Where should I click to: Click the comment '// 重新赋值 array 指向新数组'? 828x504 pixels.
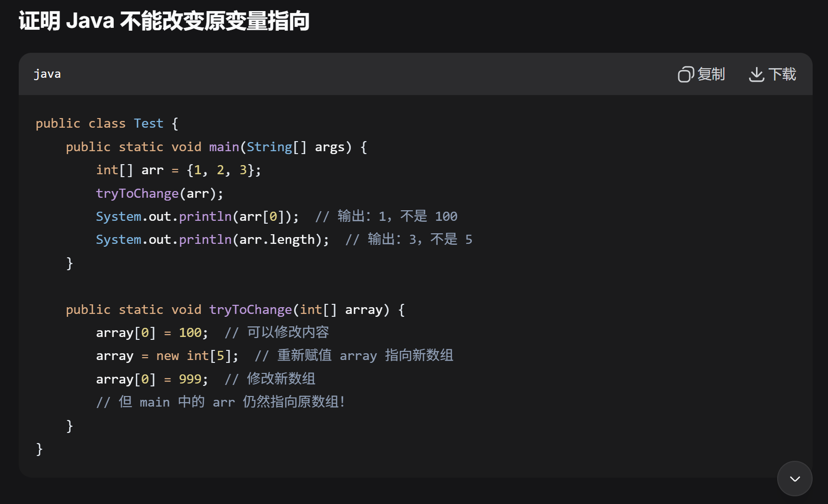(354, 356)
